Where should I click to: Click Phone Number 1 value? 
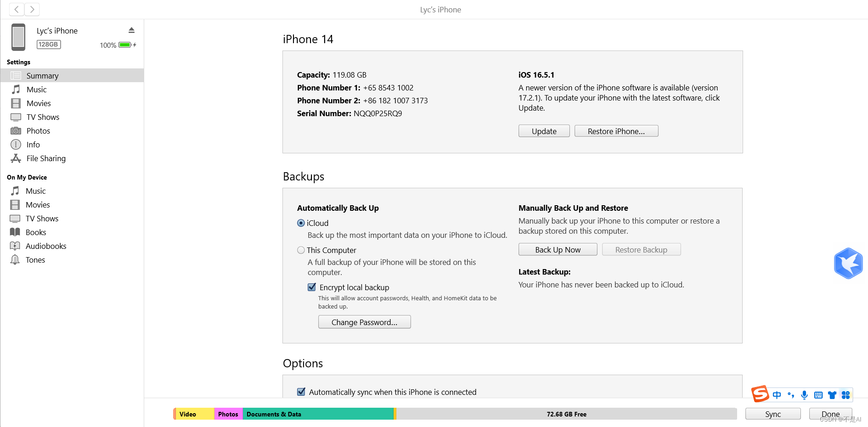point(388,88)
